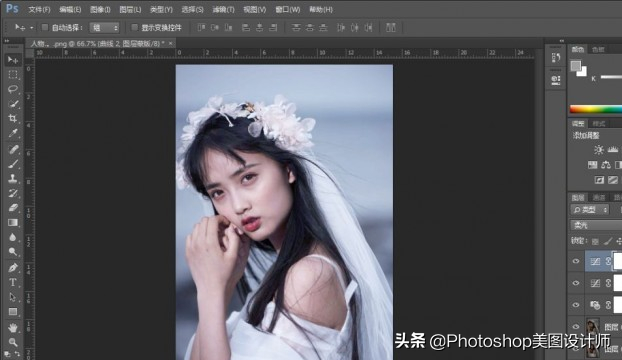622x360 pixels.
Task: Open the 窗口(W) menu
Action: (288, 9)
